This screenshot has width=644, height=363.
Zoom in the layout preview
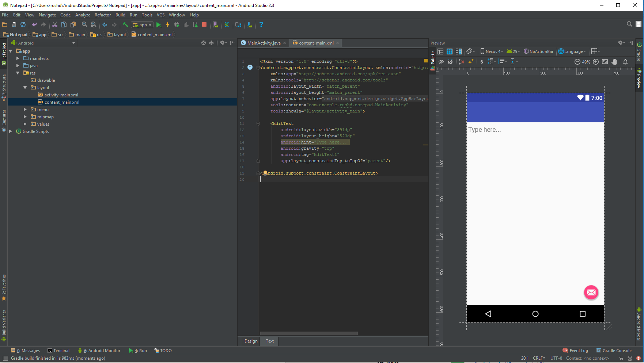596,62
